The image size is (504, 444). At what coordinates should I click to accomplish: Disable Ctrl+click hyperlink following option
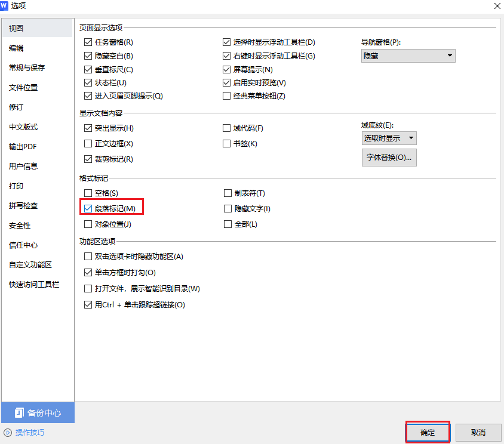(x=88, y=304)
